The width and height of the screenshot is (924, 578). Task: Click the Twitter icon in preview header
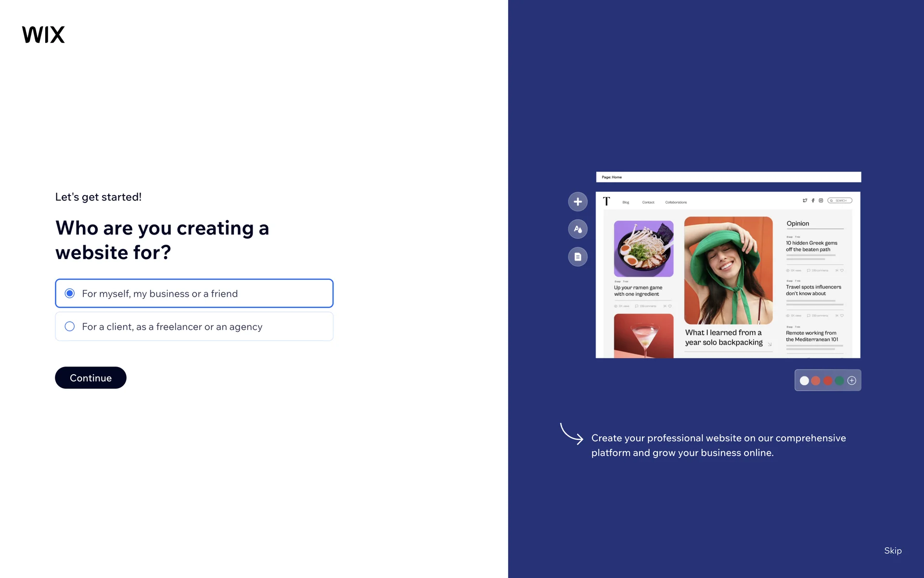pos(805,200)
